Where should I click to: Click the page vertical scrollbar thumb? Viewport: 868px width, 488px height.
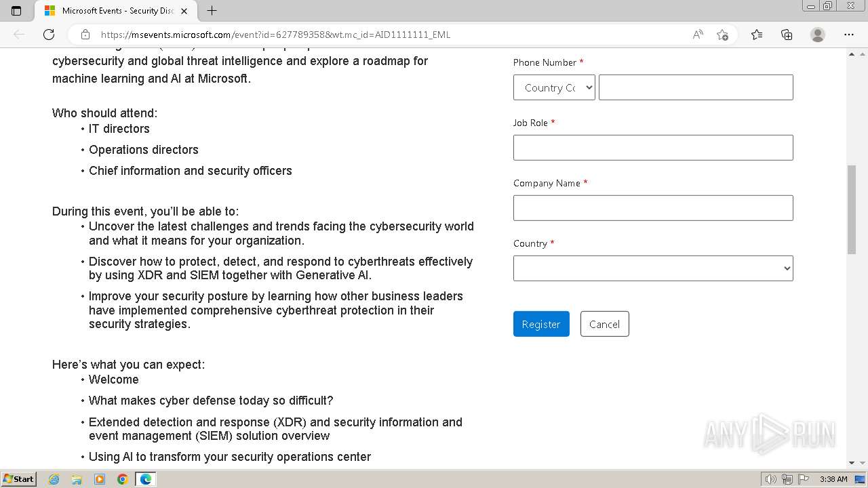click(x=852, y=209)
